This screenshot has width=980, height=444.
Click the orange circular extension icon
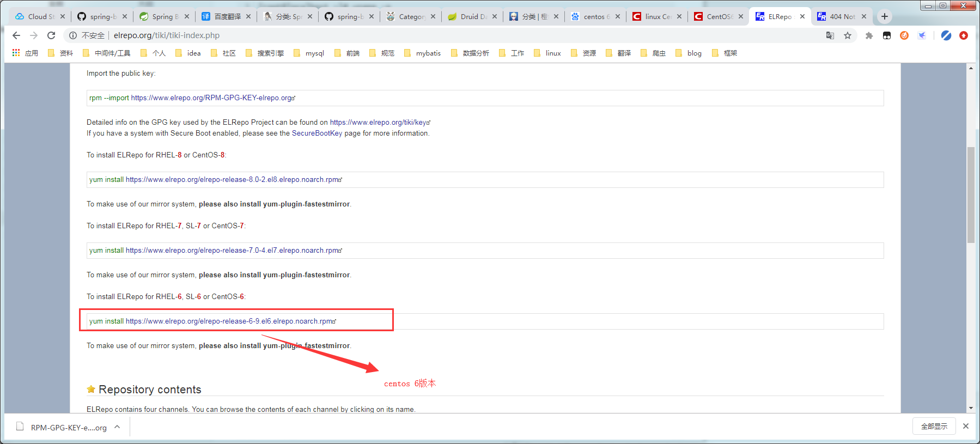904,35
